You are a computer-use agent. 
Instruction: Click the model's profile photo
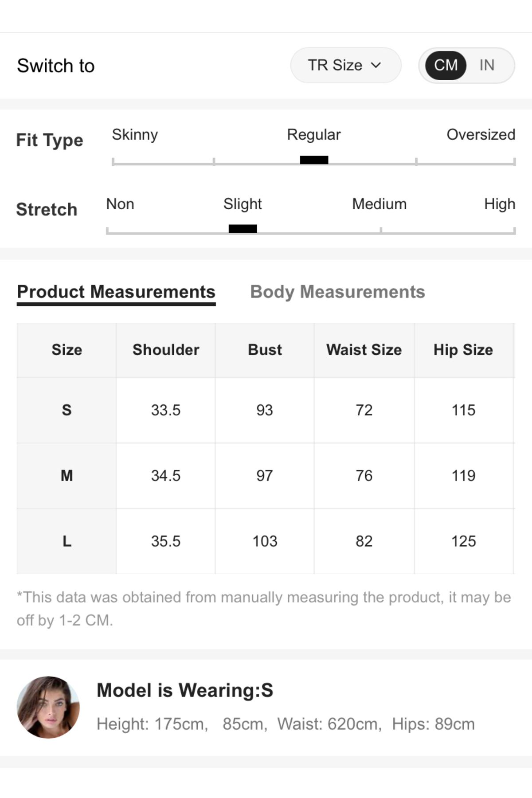(x=48, y=707)
